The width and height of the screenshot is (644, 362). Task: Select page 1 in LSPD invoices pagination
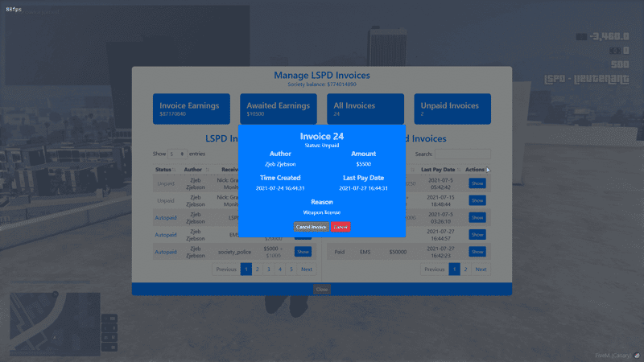pyautogui.click(x=246, y=269)
